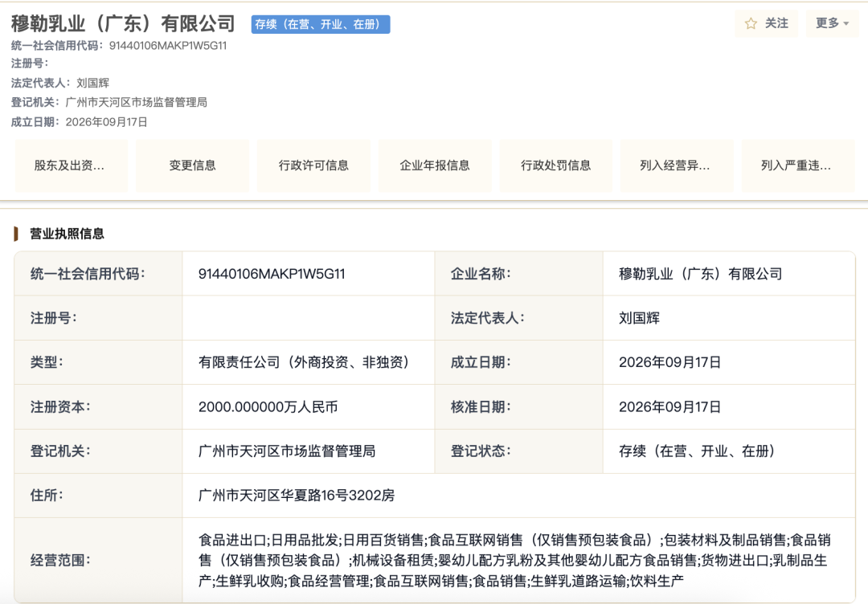868x604 pixels.
Task: Open 列入严重违… tab
Action: click(x=798, y=165)
